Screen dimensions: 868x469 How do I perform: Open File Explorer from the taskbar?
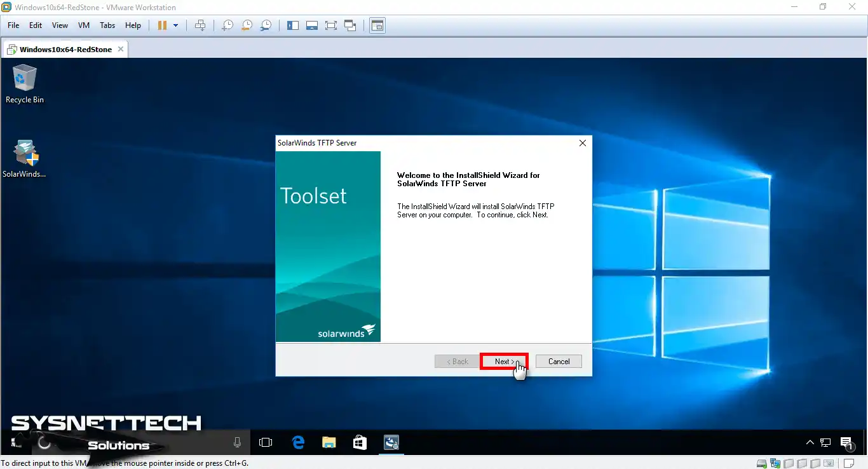pyautogui.click(x=329, y=442)
